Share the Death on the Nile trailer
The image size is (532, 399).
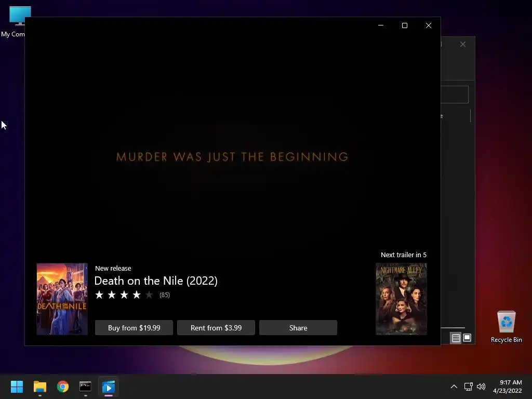(x=298, y=328)
